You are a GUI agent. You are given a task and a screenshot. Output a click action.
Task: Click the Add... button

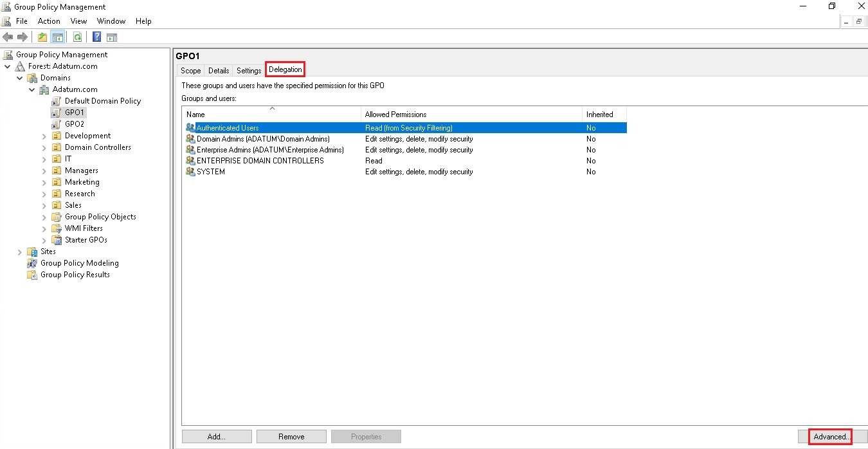(x=217, y=437)
